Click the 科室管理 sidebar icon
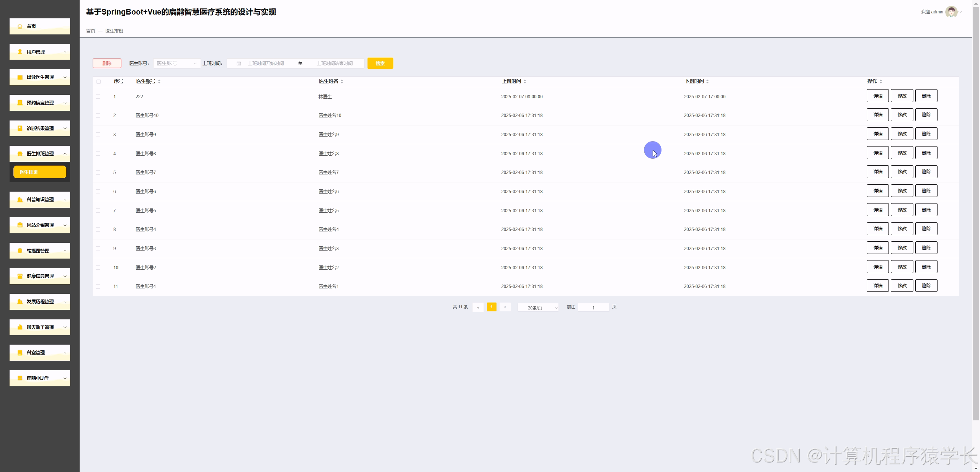The width and height of the screenshot is (980, 472). 19,352
